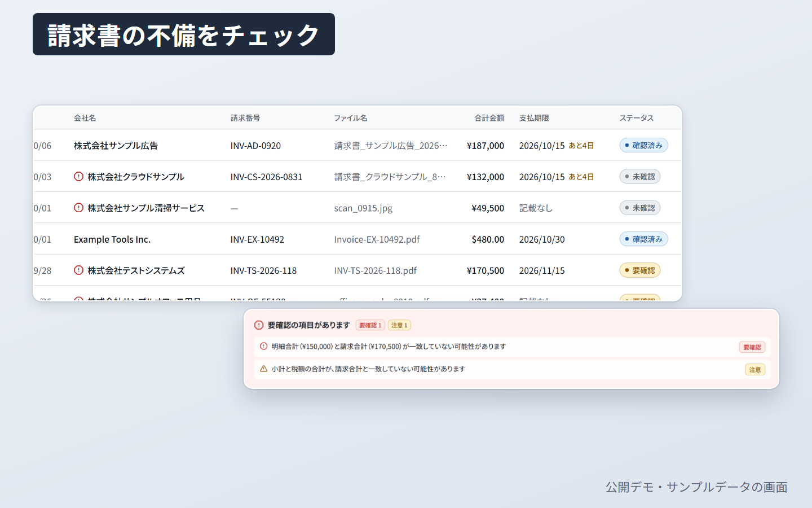
Task: Click 確認済み status for 株式会社サンプル広告
Action: (x=644, y=146)
